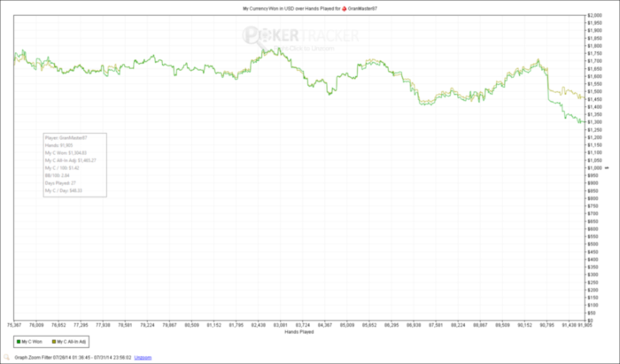Click the $2,000 label on the y-axis
The width and height of the screenshot is (620, 364).
(x=594, y=15)
